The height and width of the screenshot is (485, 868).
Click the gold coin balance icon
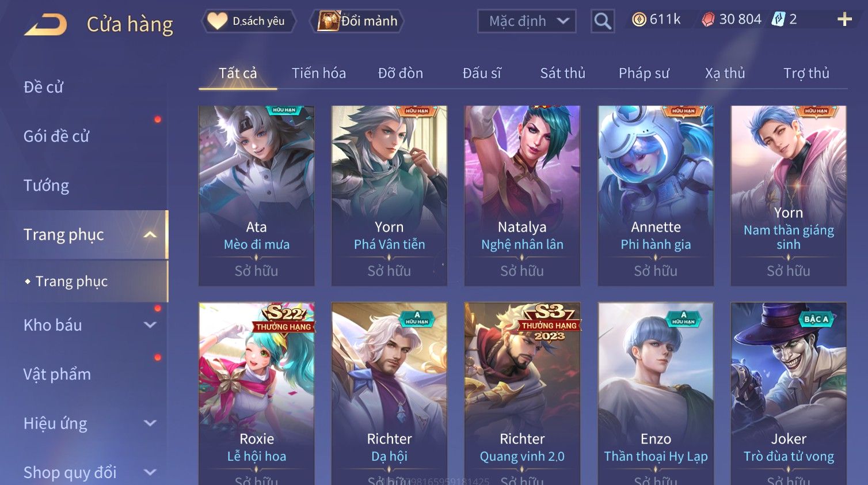tap(639, 20)
